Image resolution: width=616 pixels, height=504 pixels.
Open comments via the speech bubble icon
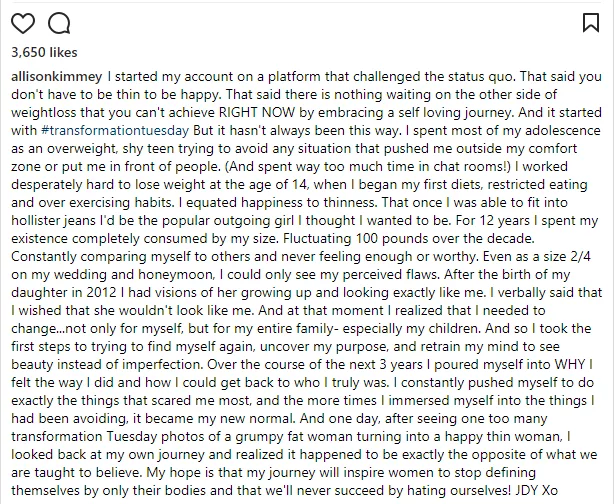[58, 21]
